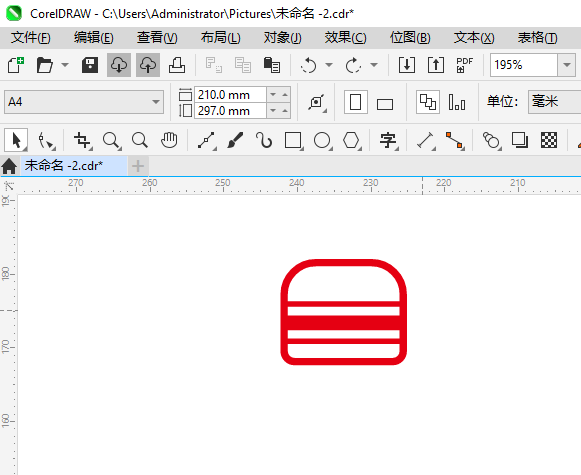Viewport: 581px width, 475px height.
Task: Select the Connector tool
Action: (455, 141)
